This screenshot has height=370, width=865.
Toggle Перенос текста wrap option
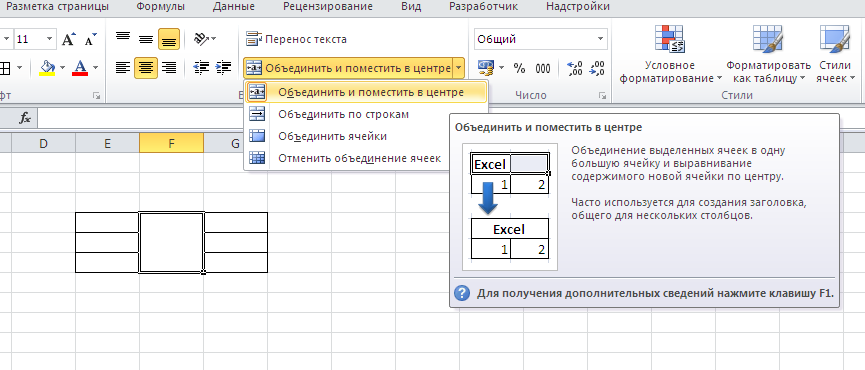pos(296,39)
